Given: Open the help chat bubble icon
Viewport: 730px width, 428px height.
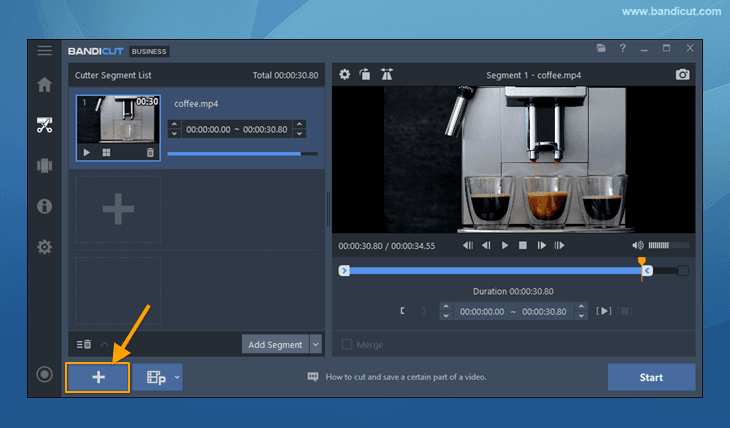Looking at the screenshot, I should click(313, 377).
